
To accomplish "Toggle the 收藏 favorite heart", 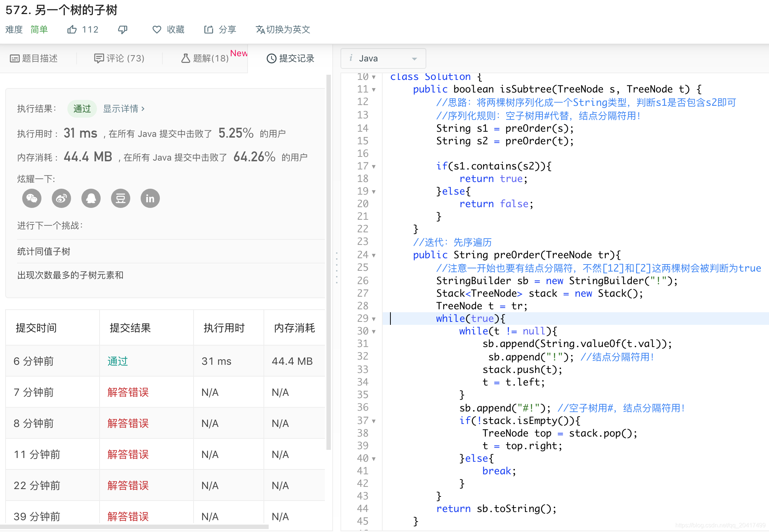I will [157, 29].
